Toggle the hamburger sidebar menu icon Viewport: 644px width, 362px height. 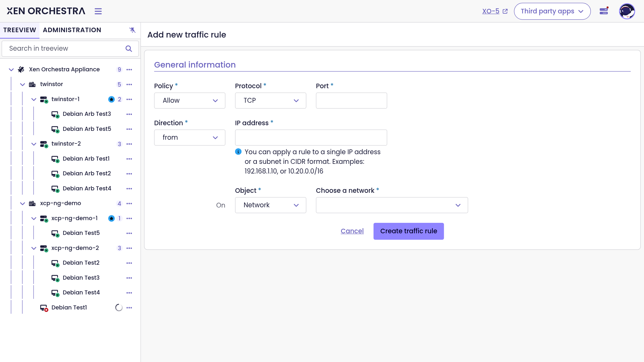pyautogui.click(x=98, y=11)
